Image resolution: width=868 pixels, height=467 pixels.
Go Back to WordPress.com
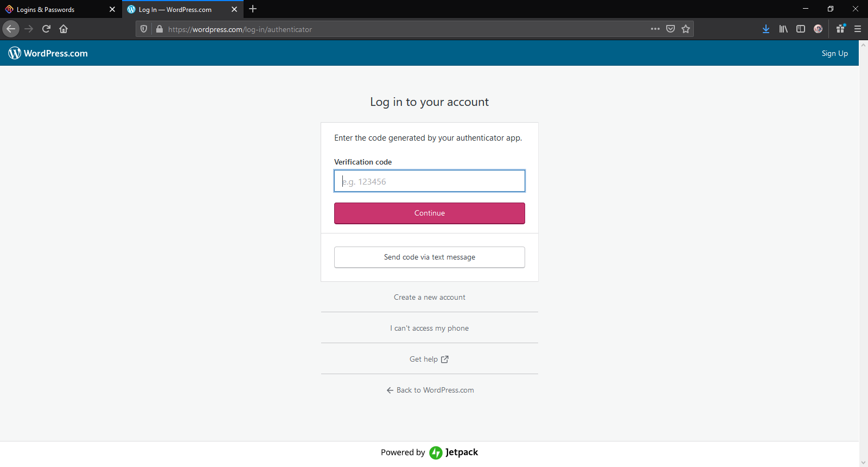pos(430,390)
